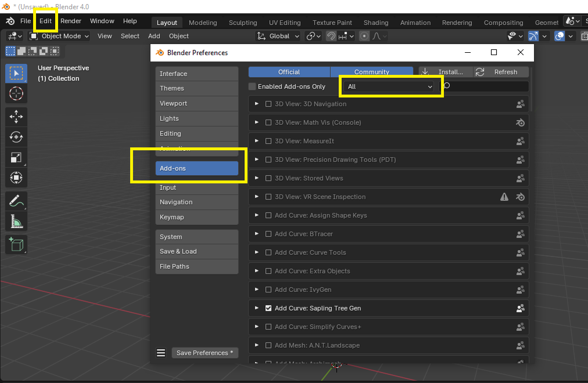
Task: Toggle viewport gizmos icon
Action: [x=533, y=36]
